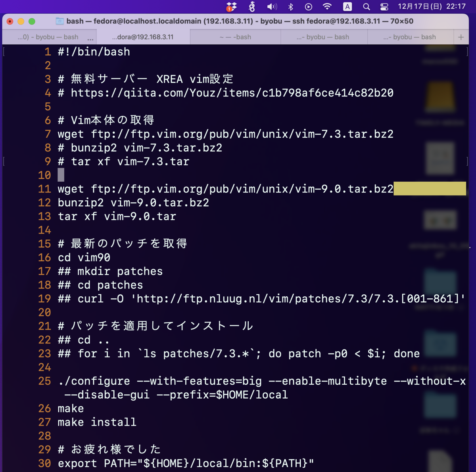Click the Spotlight search icon
Image resolution: width=476 pixels, height=472 pixels.
coord(366,7)
